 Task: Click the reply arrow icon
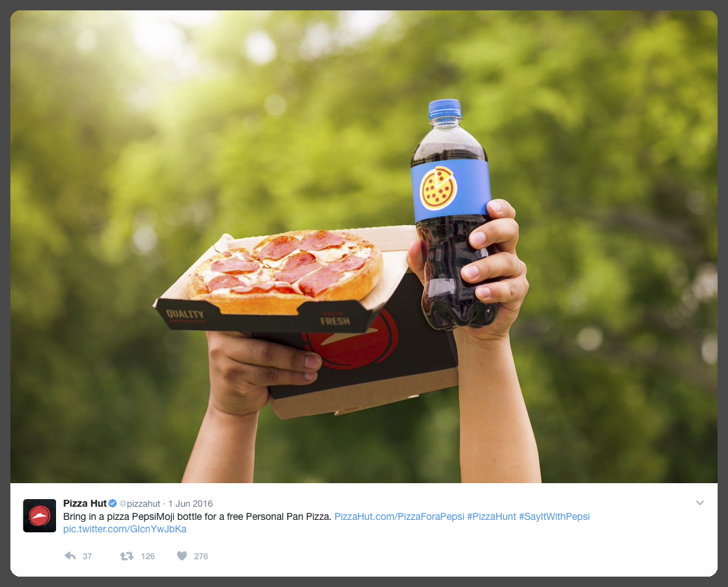pos(70,556)
